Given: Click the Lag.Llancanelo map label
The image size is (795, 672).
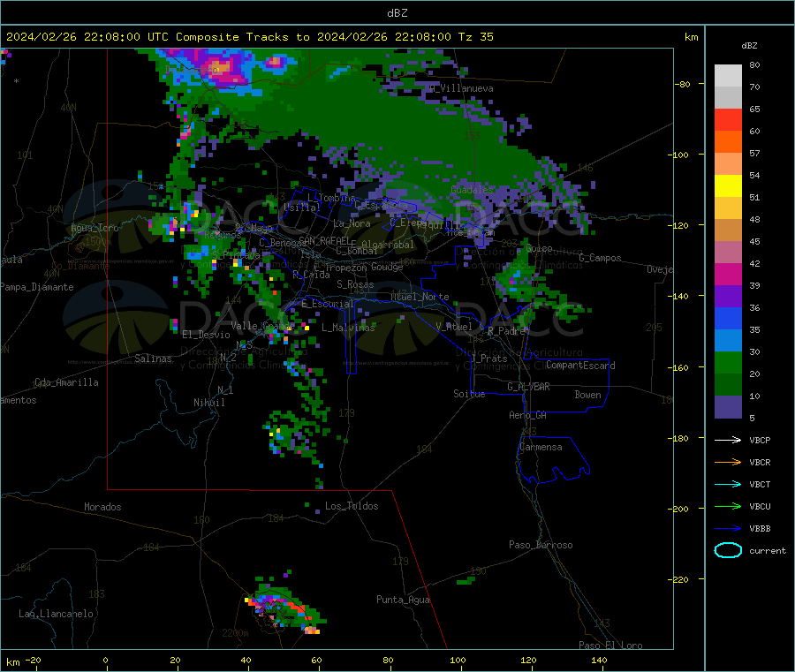Looking at the screenshot, I should [x=56, y=614].
